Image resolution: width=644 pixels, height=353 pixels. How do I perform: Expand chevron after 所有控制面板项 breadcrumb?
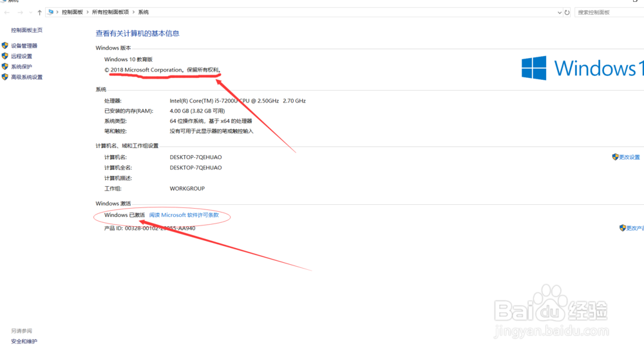coord(133,12)
